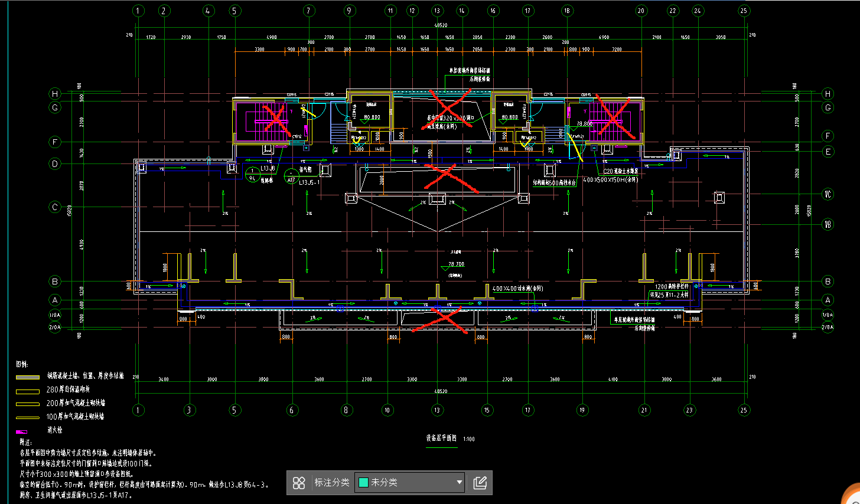Select axis bubble 19
The image size is (860, 504).
(582, 410)
